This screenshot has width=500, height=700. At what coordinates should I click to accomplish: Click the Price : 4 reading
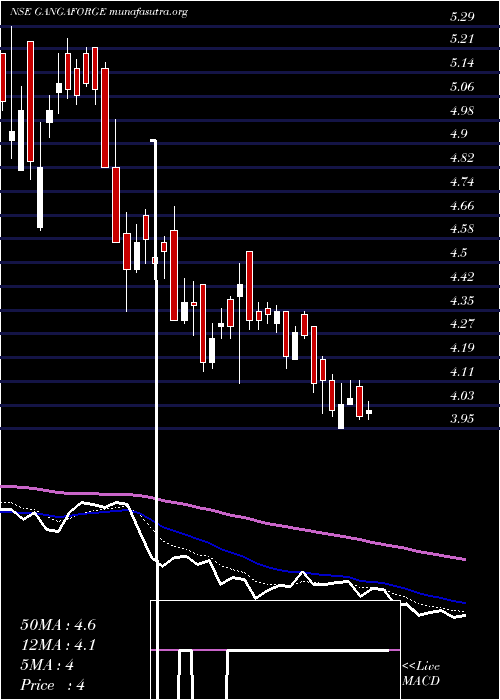tap(53, 685)
